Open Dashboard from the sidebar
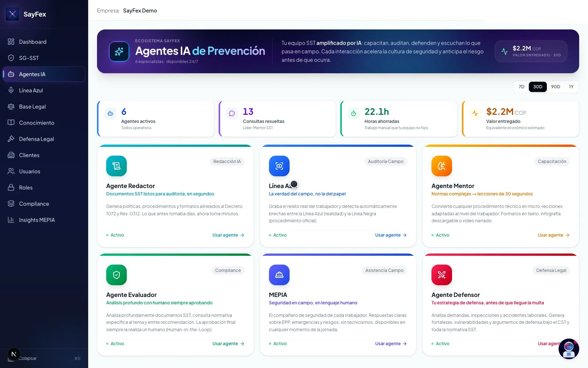The width and height of the screenshot is (588, 368). [x=44, y=42]
